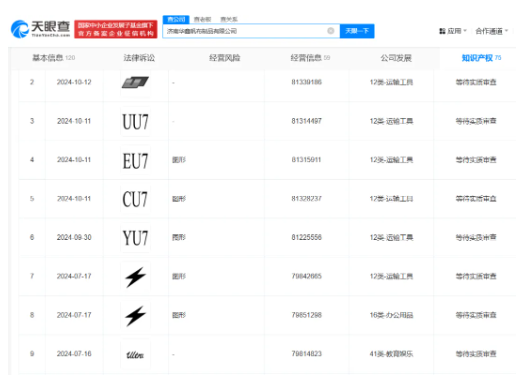This screenshot has height=380, width=519.
Task: Click the 2024-10-12 application date
Action: [74, 82]
